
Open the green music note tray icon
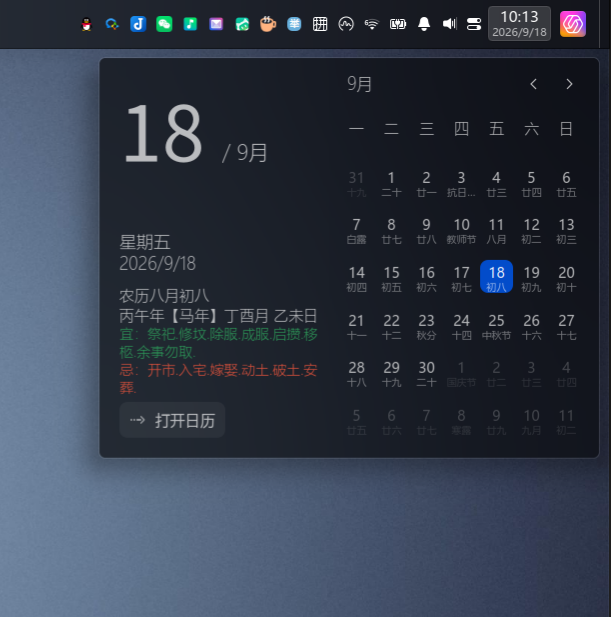tap(190, 24)
